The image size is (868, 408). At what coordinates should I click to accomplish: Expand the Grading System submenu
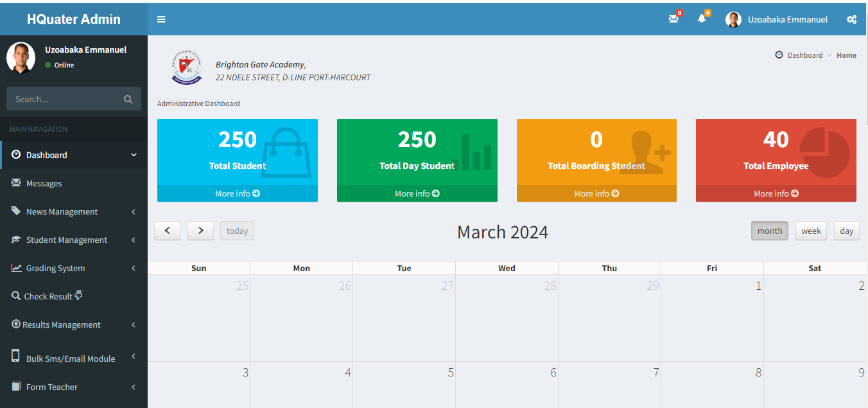tap(55, 268)
